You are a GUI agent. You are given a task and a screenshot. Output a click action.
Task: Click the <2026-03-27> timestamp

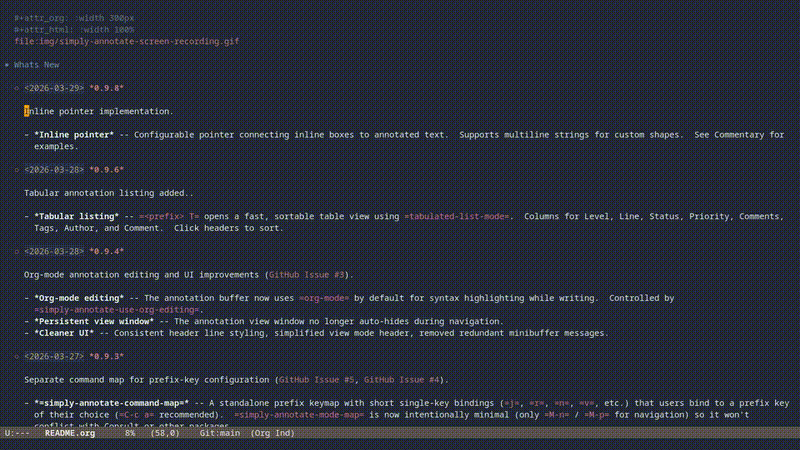tap(54, 357)
